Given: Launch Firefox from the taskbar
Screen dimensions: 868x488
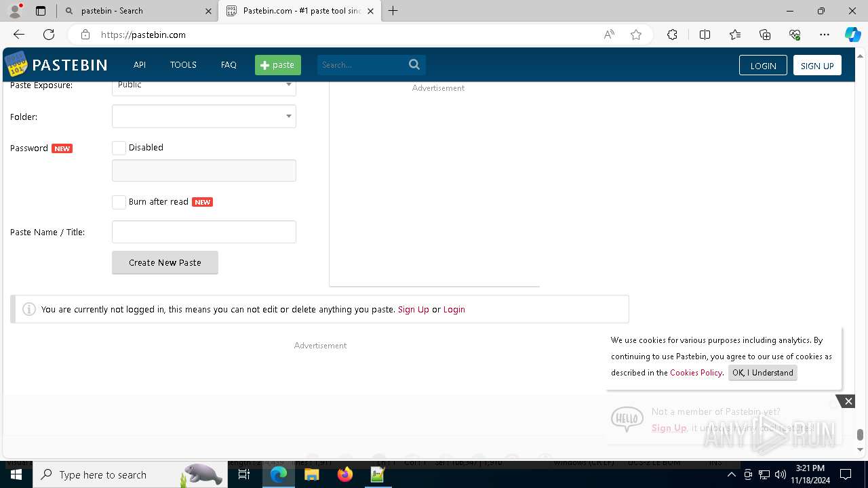Looking at the screenshot, I should pos(345,474).
